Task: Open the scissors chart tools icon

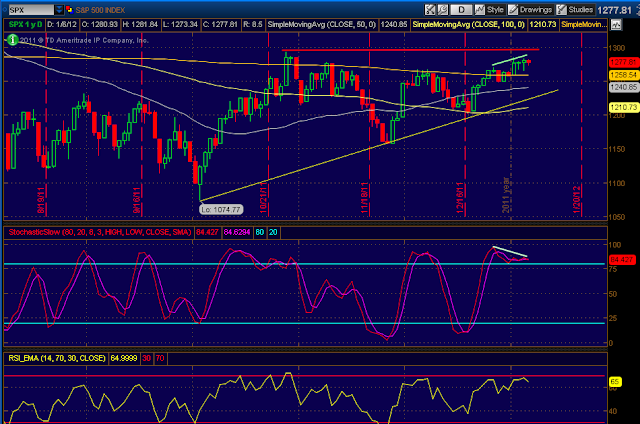Action: (430, 10)
